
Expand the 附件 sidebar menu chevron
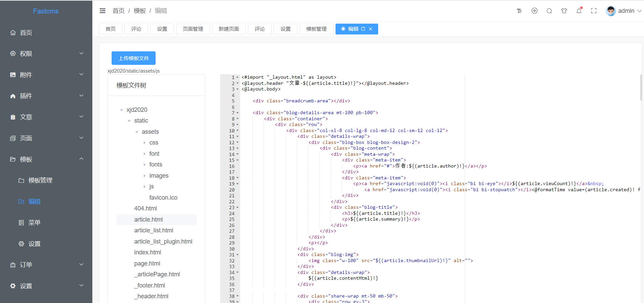pyautogui.click(x=81, y=74)
